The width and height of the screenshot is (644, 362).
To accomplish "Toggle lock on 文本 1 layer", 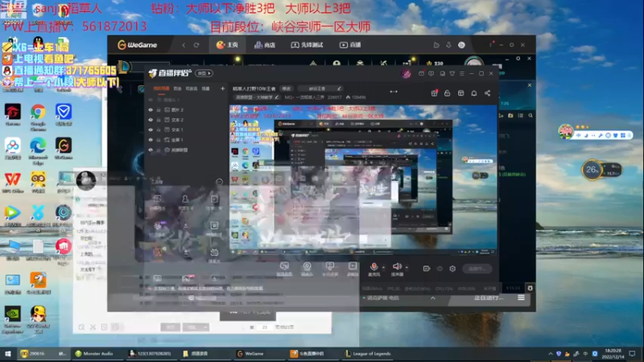I will point(159,130).
